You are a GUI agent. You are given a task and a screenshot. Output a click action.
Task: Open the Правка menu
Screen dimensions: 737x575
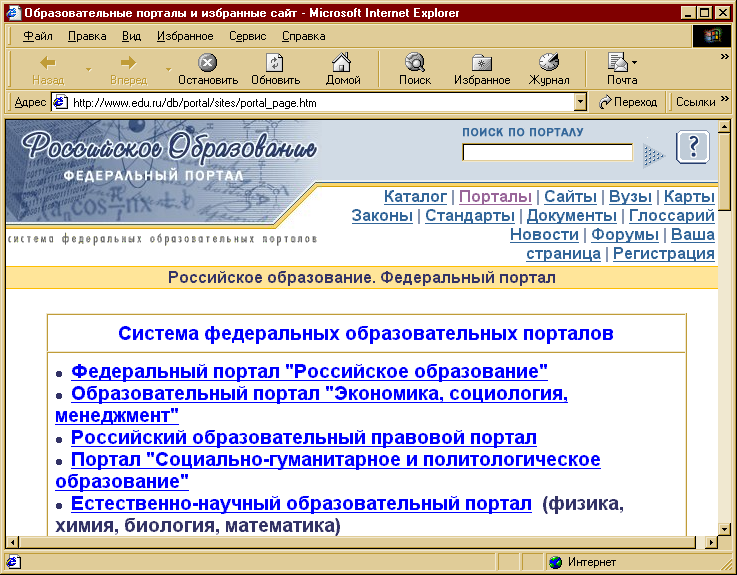87,36
